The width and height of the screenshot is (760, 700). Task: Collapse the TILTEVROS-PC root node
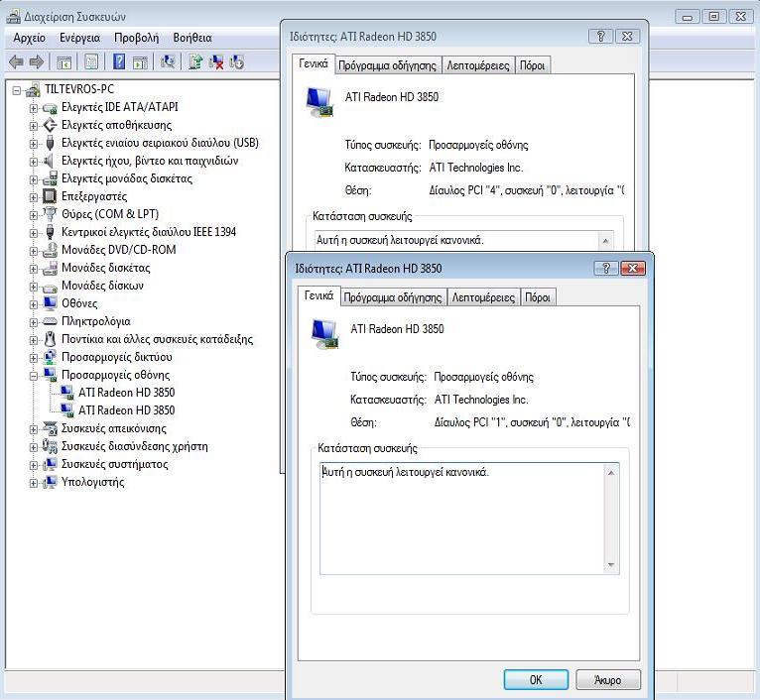(x=17, y=90)
